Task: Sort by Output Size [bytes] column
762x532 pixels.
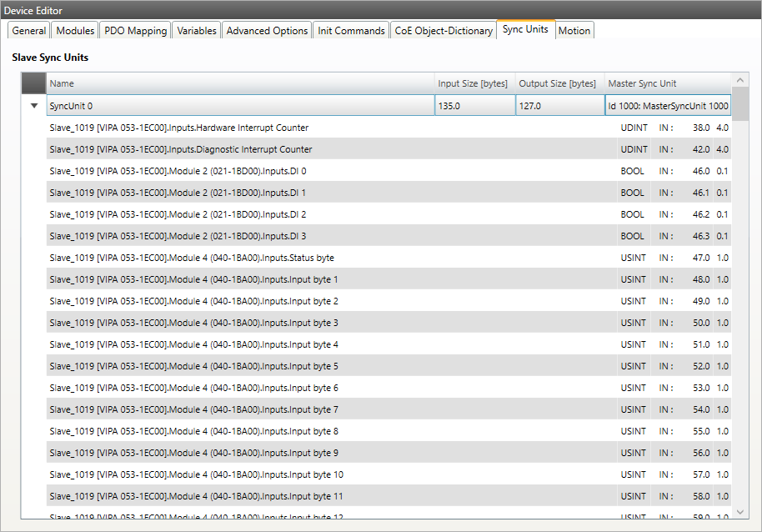Action: click(558, 83)
